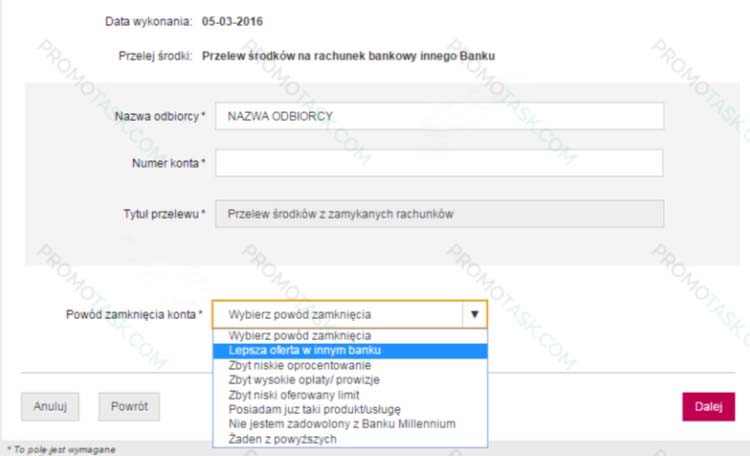Viewport: 750px width, 456px height.
Task: Select 'Zbyt wysokie opłaty/ prowizje' option
Action: click(x=350, y=380)
